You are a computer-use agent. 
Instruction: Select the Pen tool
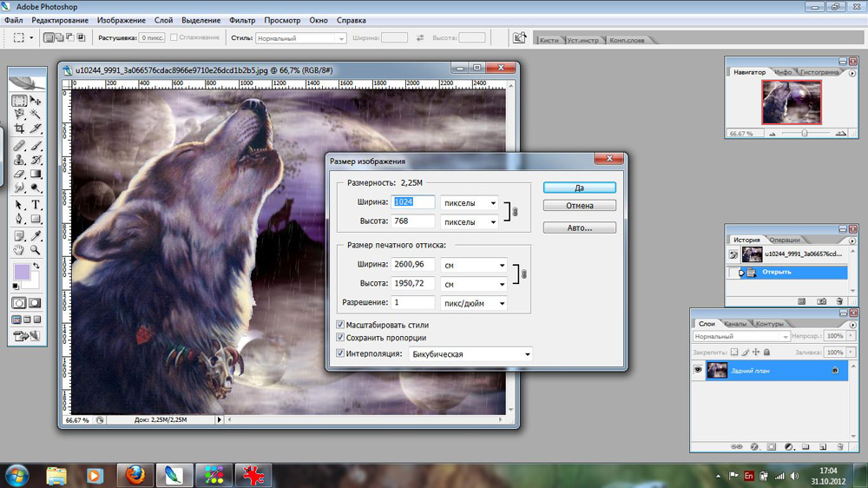pyautogui.click(x=19, y=219)
